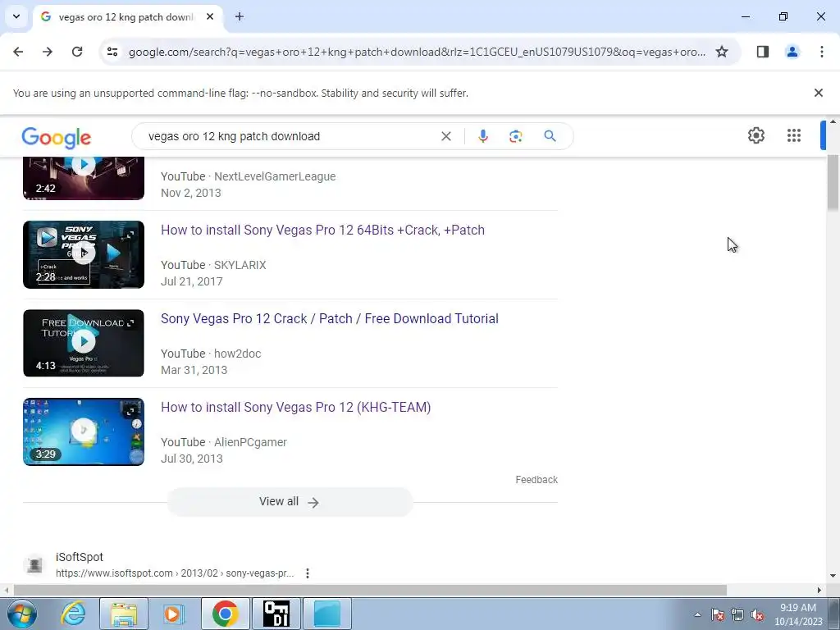The width and height of the screenshot is (840, 630).
Task: Click 'YouTube · how2doc' source text
Action: pyautogui.click(x=211, y=354)
